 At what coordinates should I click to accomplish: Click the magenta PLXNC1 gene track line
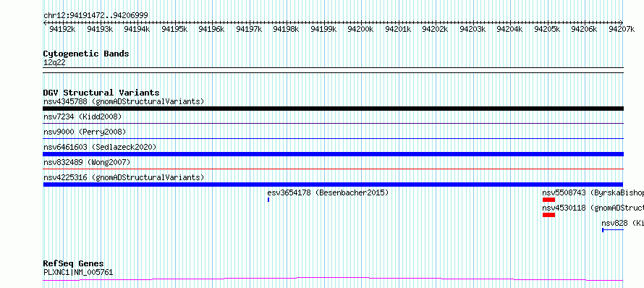(x=334, y=279)
